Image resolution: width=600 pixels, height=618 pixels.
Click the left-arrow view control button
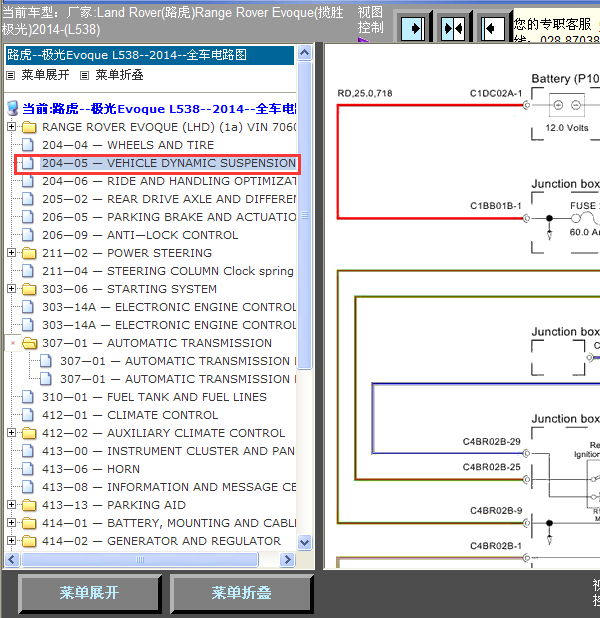pos(493,28)
